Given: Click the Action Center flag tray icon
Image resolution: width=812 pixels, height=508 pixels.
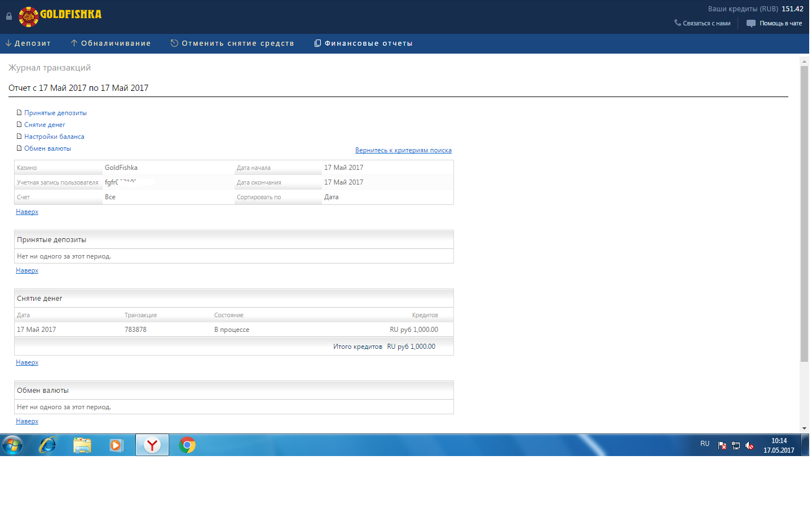Looking at the screenshot, I should click(x=722, y=445).
